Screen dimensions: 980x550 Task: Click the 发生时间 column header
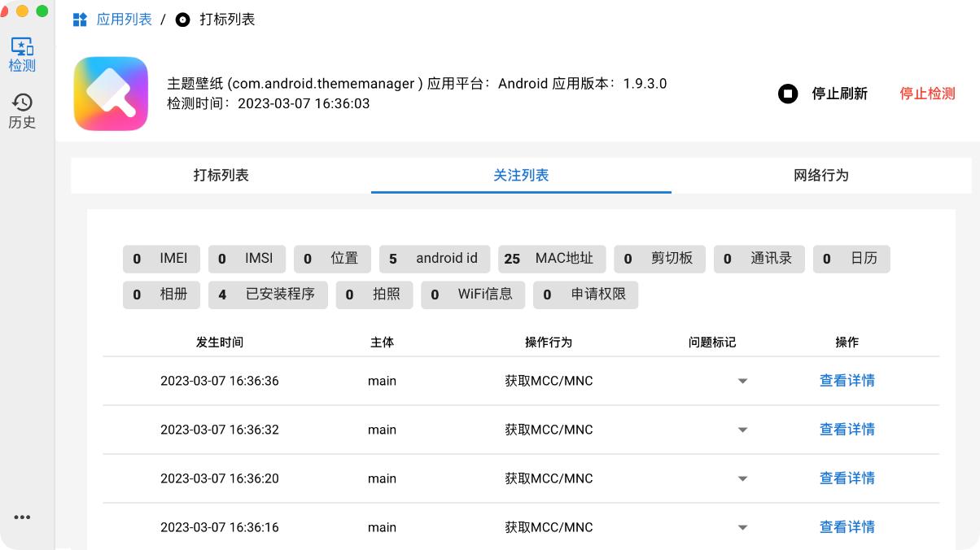[x=220, y=343]
